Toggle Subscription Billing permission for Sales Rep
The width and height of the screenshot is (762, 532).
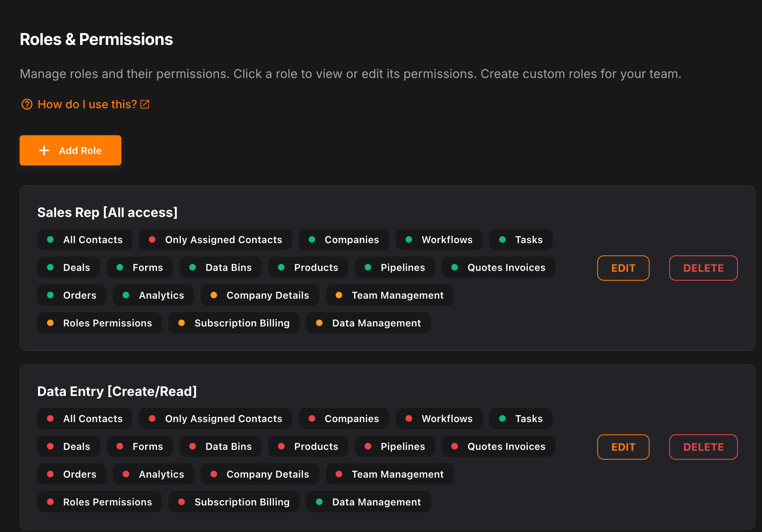tap(234, 323)
